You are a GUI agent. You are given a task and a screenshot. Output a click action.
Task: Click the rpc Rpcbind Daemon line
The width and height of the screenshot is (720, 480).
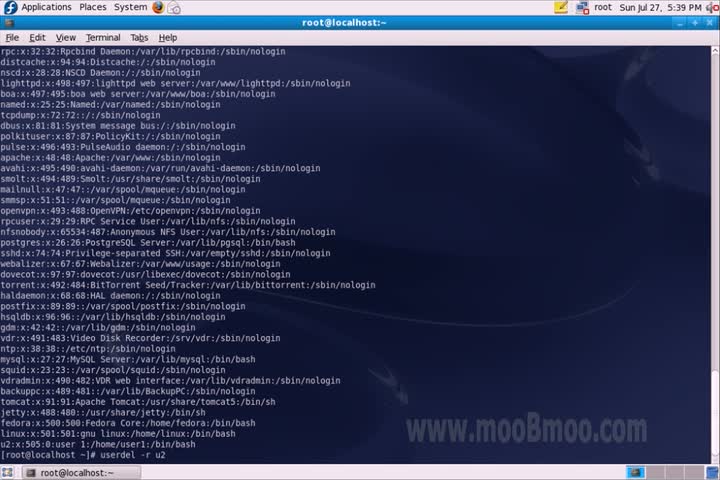point(143,51)
